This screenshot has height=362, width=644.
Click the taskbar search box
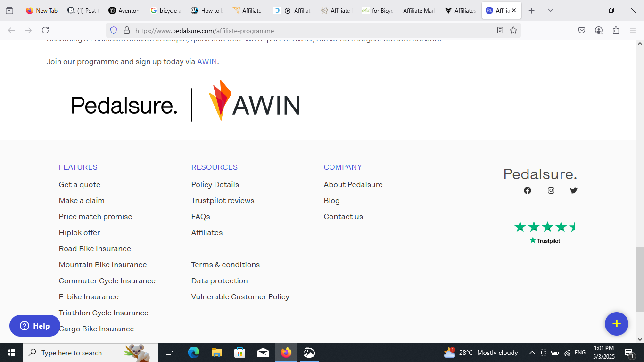tap(90, 353)
